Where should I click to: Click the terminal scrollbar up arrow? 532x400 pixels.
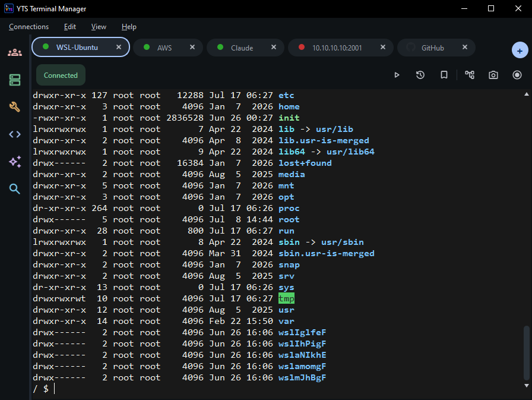pyautogui.click(x=527, y=94)
